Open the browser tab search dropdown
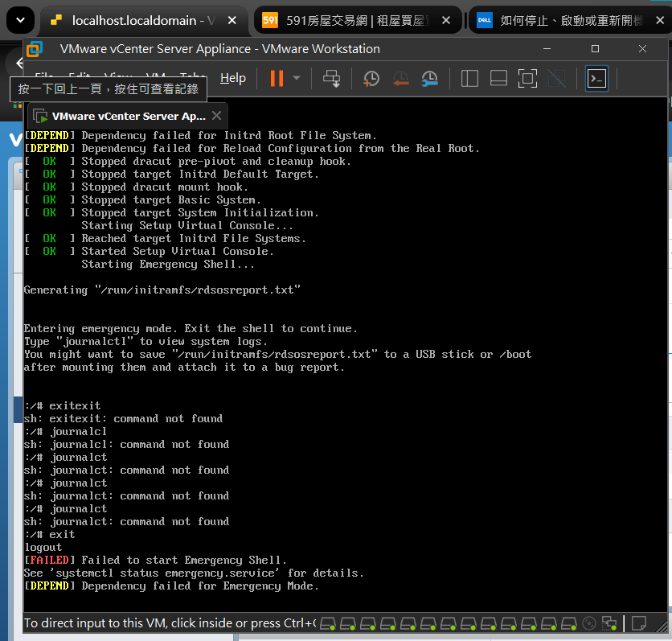 pyautogui.click(x=20, y=20)
